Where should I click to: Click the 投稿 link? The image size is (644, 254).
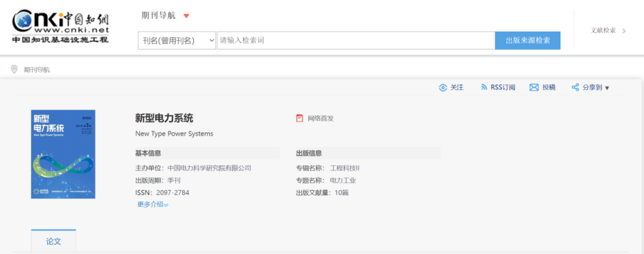coord(549,88)
